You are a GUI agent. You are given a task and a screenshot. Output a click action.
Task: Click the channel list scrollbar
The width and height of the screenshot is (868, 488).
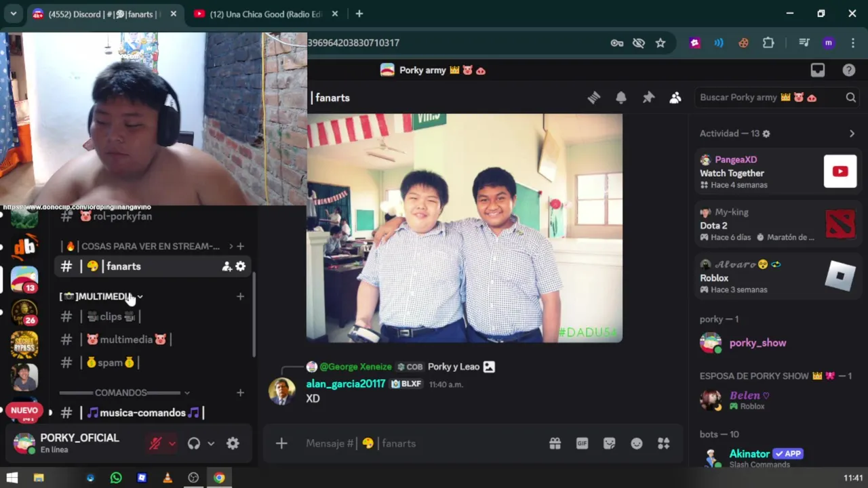[254, 314]
